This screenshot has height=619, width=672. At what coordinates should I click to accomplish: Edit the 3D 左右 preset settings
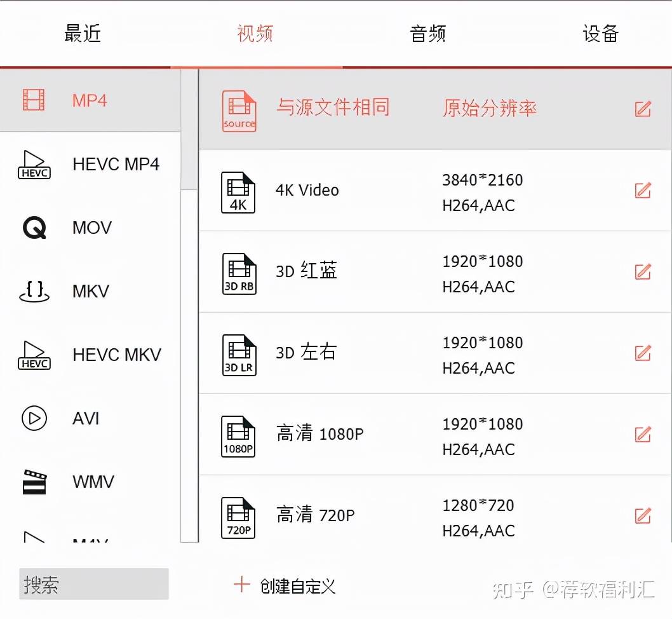tap(643, 353)
